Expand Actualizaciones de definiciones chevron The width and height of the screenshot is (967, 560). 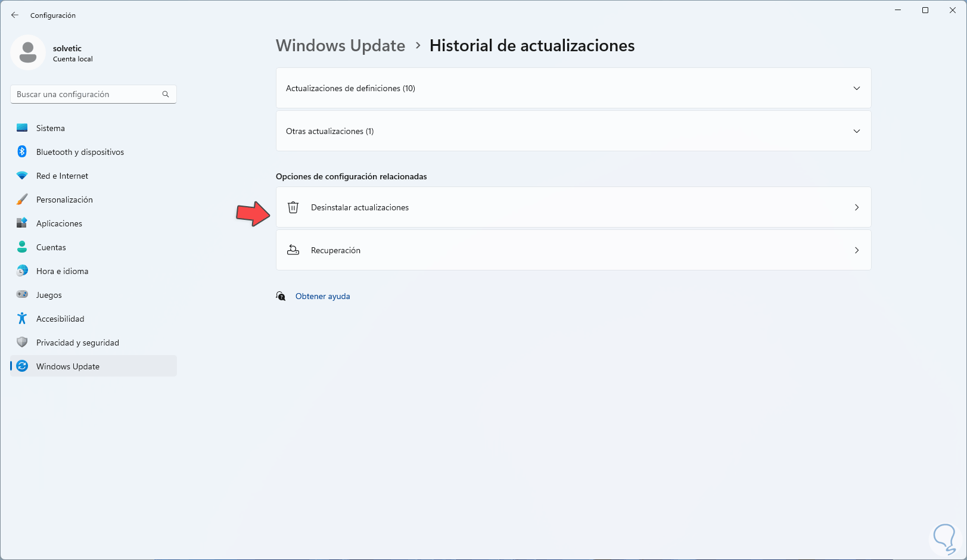point(857,88)
